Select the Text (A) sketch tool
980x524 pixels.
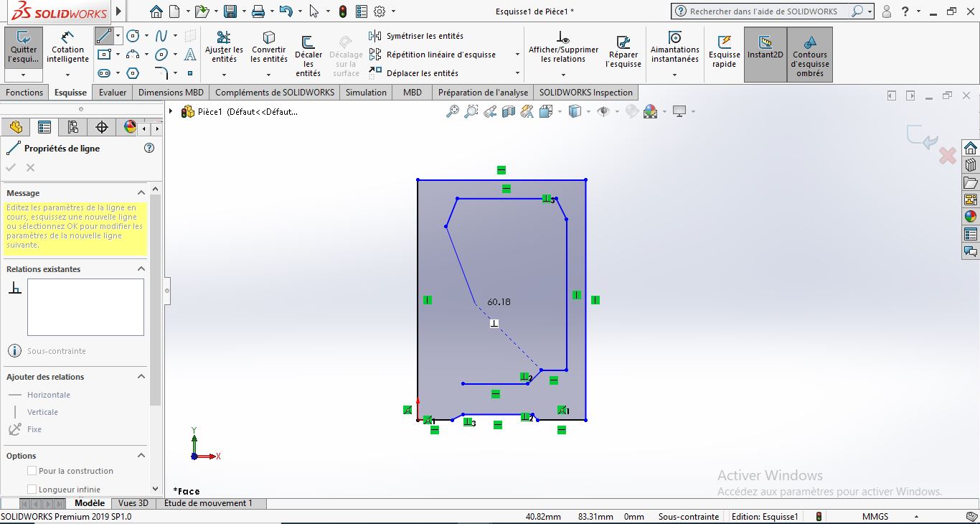[190, 55]
